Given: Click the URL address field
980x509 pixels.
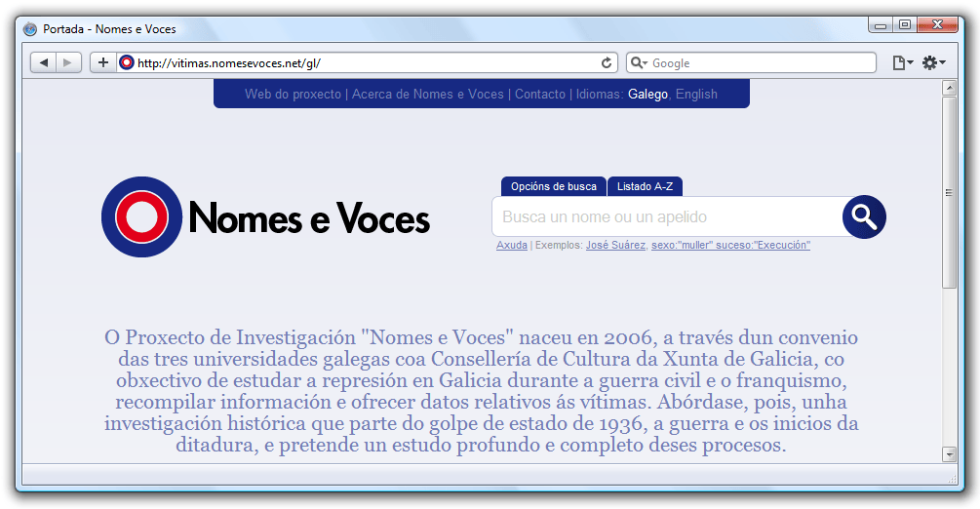Looking at the screenshot, I should 366,62.
